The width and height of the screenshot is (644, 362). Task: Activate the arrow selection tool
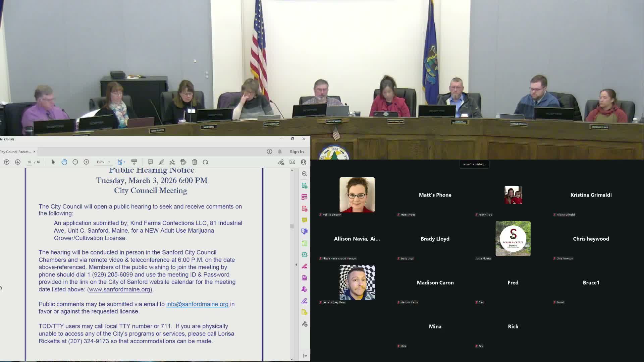pyautogui.click(x=53, y=162)
